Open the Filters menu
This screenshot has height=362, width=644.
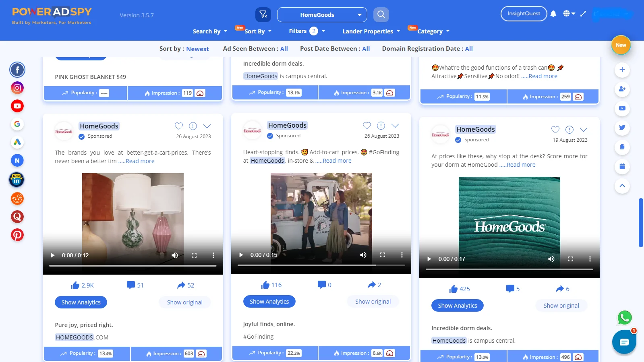point(307,31)
